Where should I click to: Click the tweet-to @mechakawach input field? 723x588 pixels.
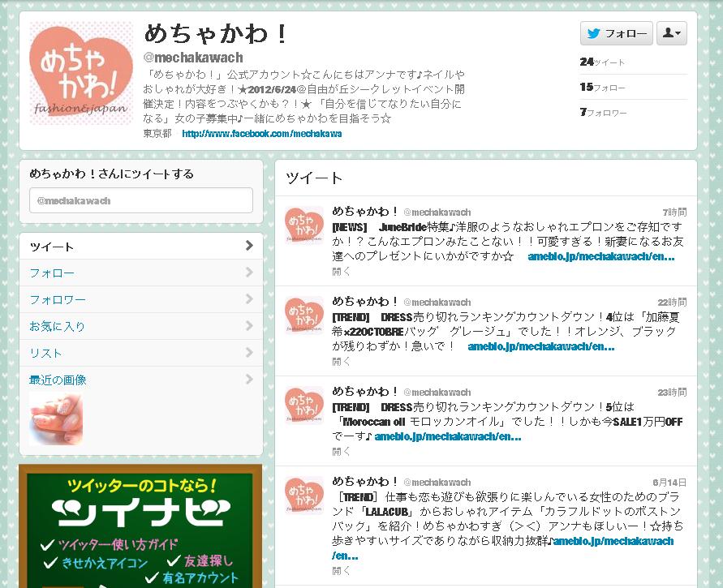click(140, 200)
